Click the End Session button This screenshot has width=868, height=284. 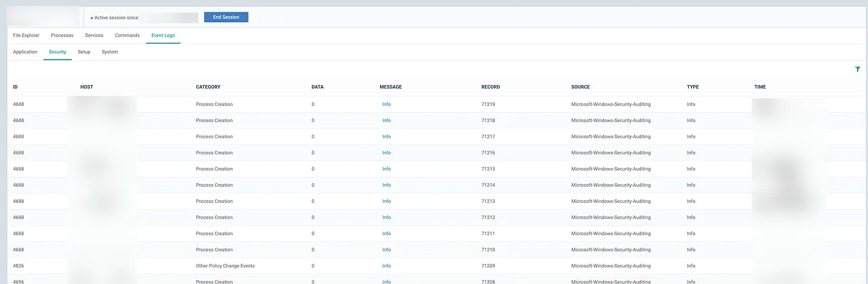click(226, 17)
